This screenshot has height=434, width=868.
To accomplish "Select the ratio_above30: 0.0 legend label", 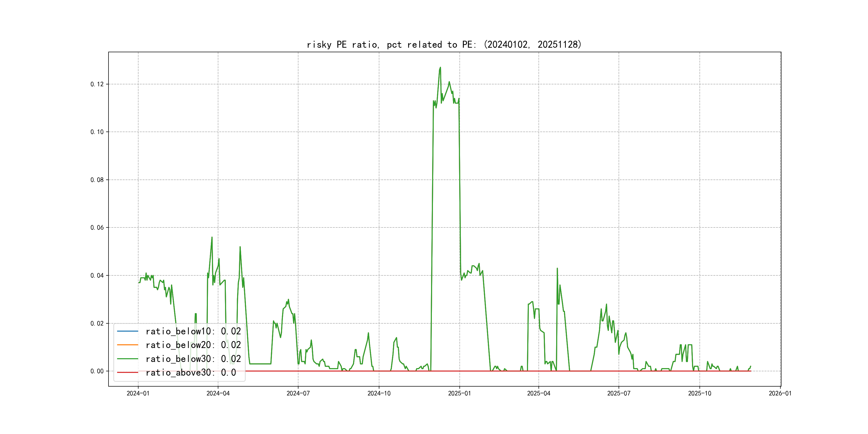I will tap(190, 372).
